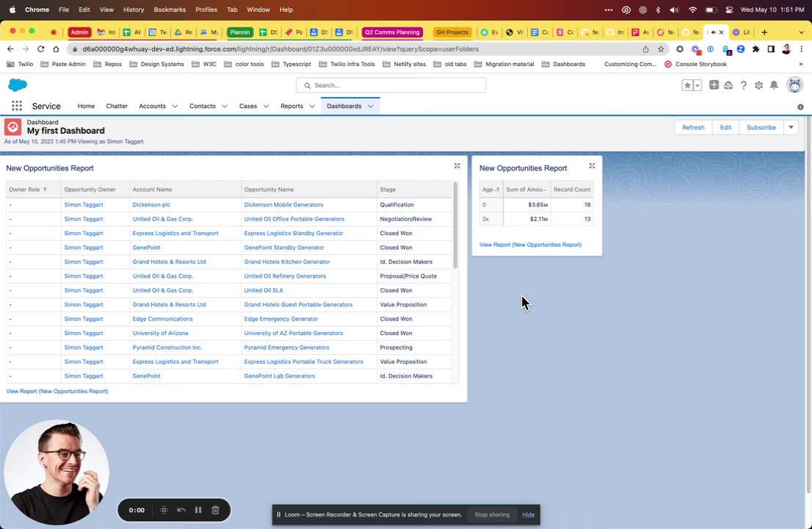Click the Edit dashboard button

pos(725,127)
